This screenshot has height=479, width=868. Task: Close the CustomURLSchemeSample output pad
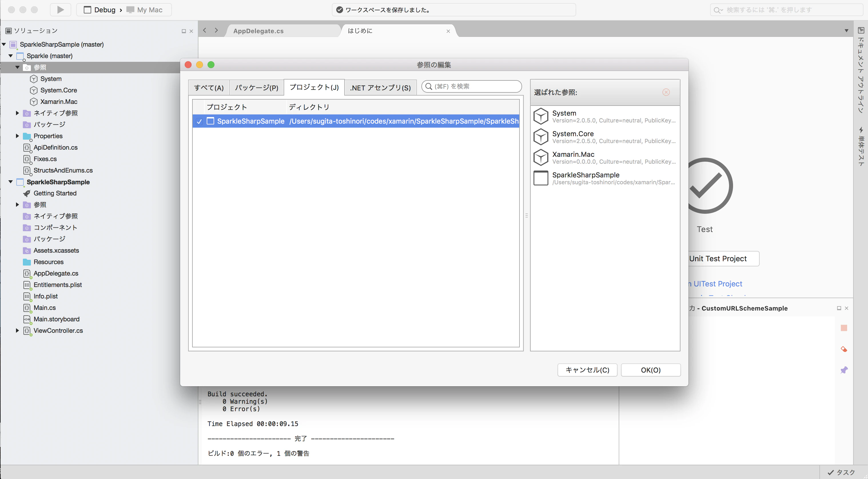pyautogui.click(x=847, y=308)
